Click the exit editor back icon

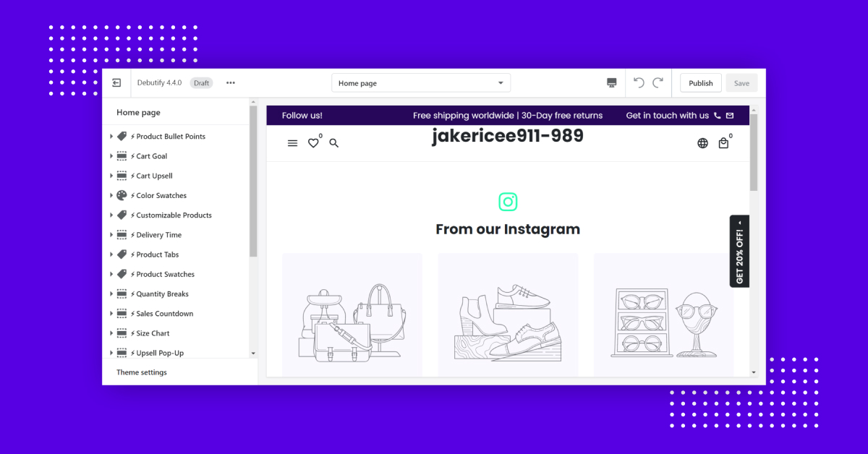click(x=116, y=83)
